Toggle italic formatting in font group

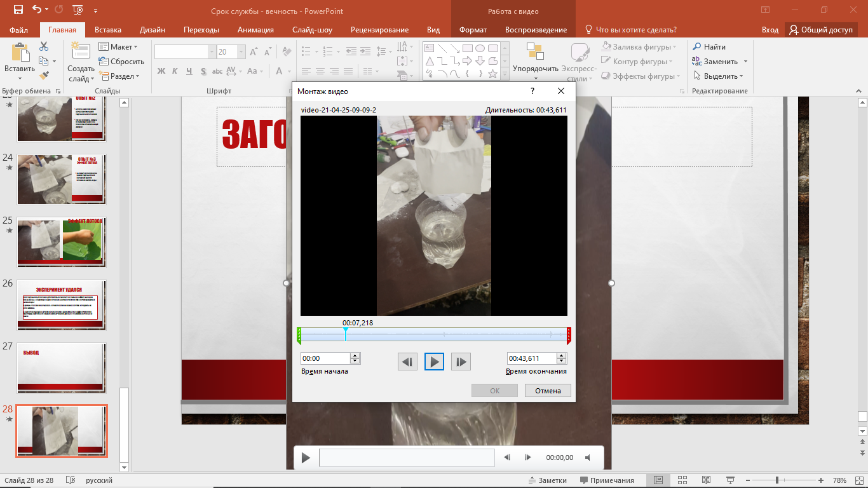click(175, 71)
